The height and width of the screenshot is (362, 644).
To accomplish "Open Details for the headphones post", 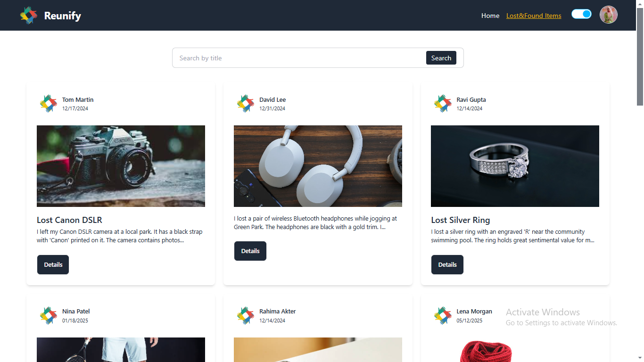I will click(x=250, y=251).
